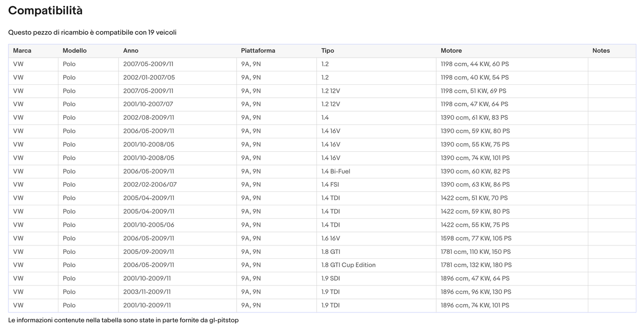Image resolution: width=644 pixels, height=332 pixels.
Task: Click the Marca column header
Action: tap(22, 51)
